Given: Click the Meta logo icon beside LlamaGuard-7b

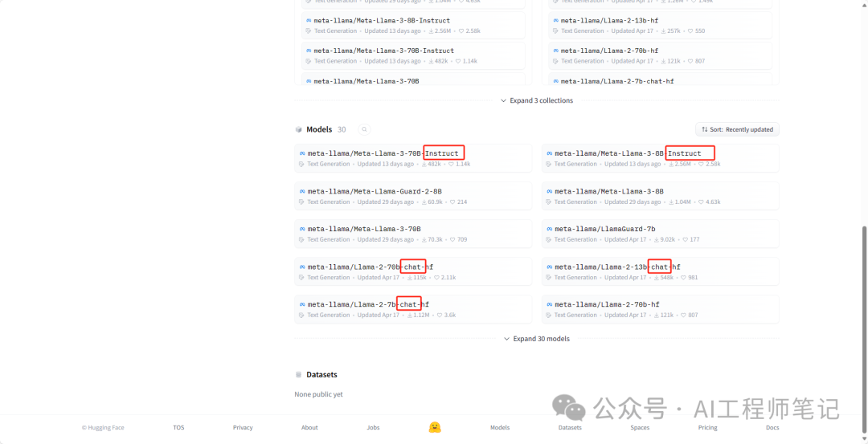Looking at the screenshot, I should (x=549, y=229).
